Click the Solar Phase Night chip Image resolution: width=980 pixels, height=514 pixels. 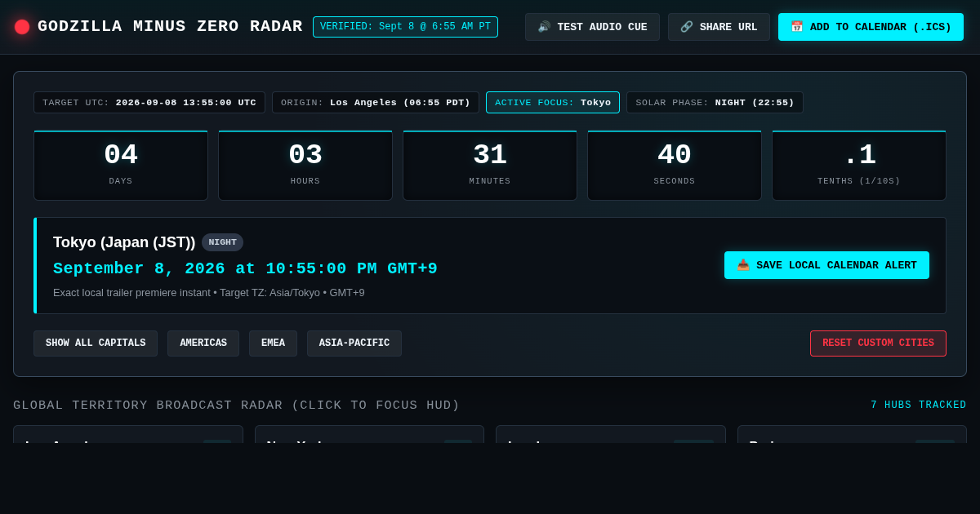click(715, 103)
